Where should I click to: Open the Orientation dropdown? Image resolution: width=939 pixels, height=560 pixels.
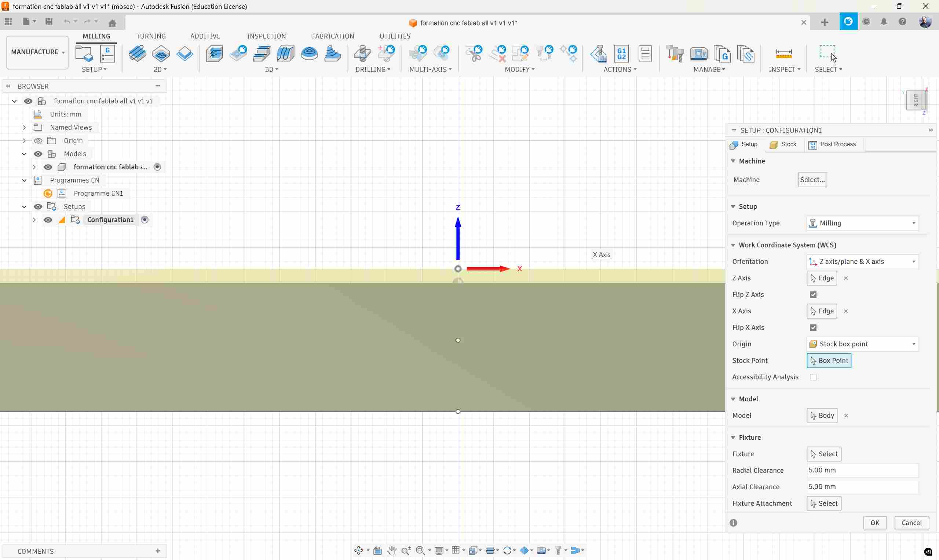(862, 262)
